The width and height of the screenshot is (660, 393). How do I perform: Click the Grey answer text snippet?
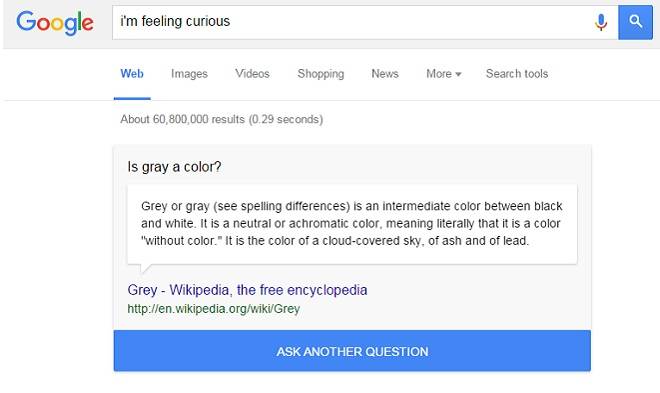click(x=352, y=224)
